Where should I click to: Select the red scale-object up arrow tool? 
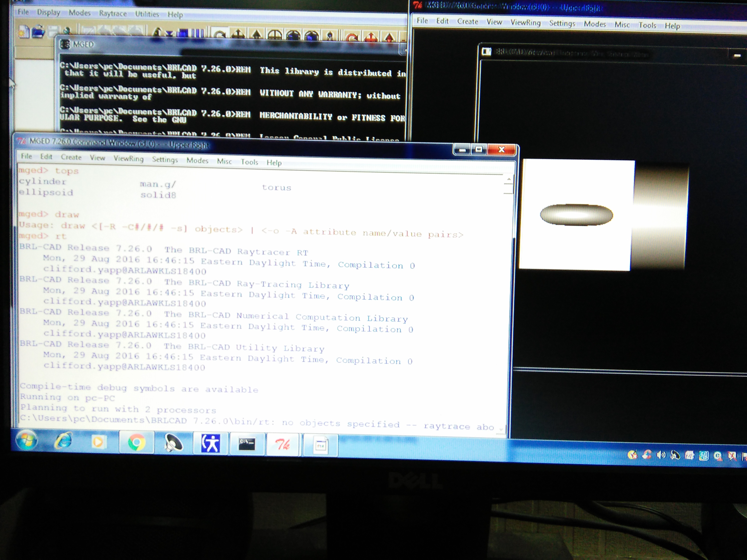pyautogui.click(x=390, y=37)
